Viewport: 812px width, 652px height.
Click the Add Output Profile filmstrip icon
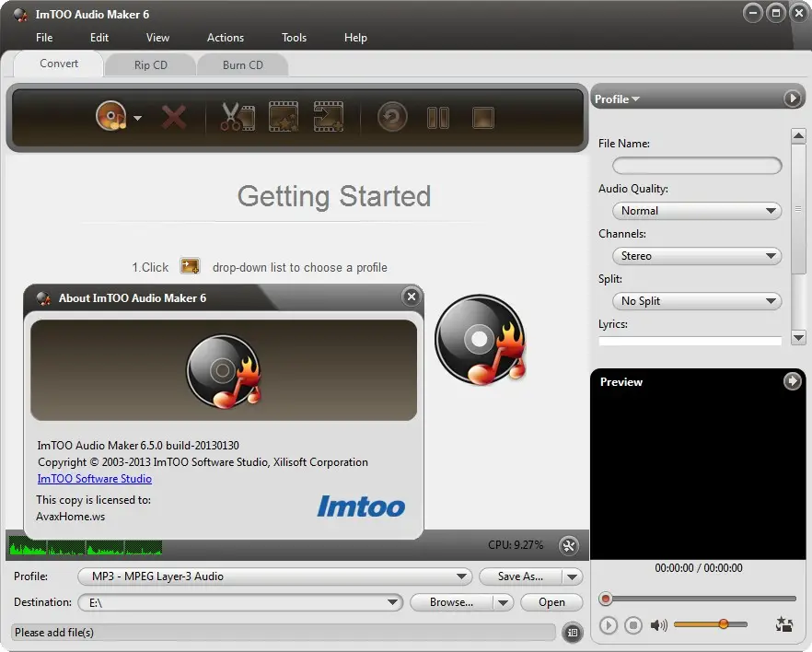(329, 117)
